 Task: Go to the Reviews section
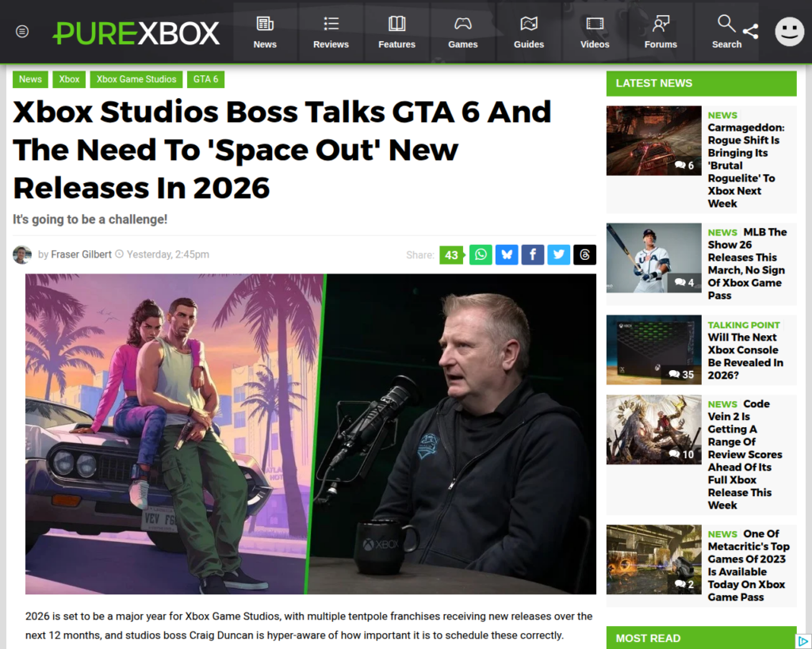point(331,32)
